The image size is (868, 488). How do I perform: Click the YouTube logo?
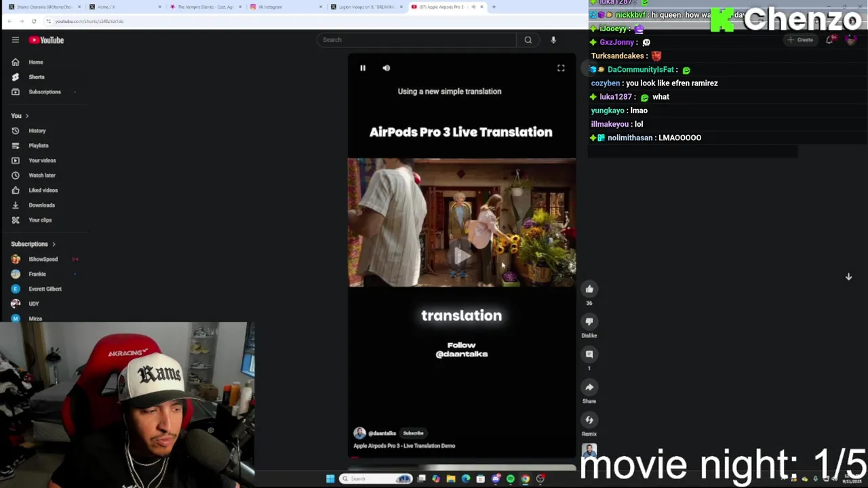coord(46,40)
